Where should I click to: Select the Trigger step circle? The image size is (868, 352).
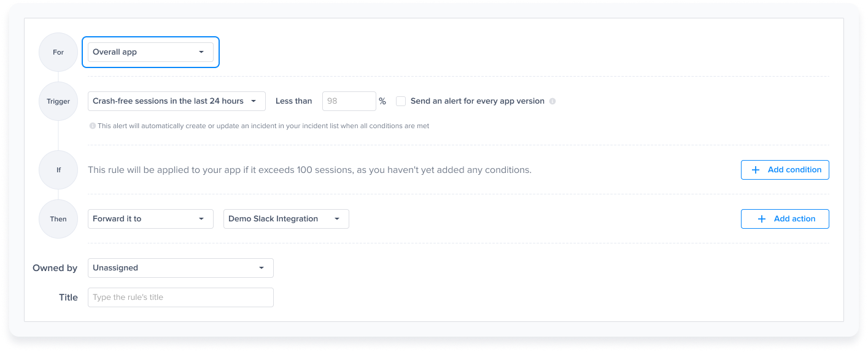(58, 101)
